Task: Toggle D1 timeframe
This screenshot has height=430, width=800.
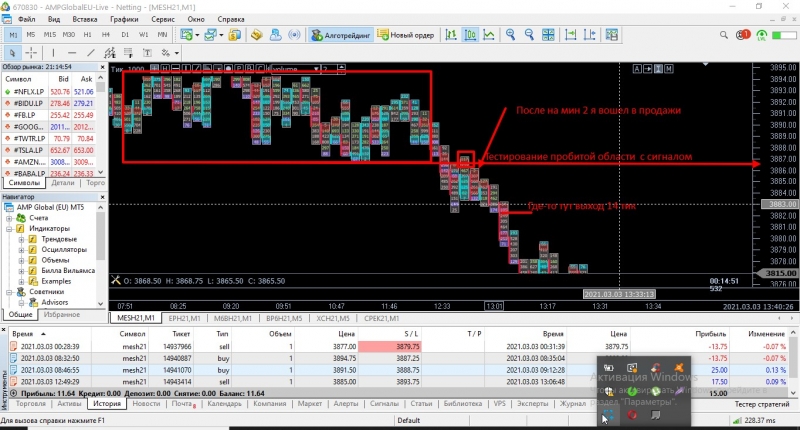Action: [125, 35]
